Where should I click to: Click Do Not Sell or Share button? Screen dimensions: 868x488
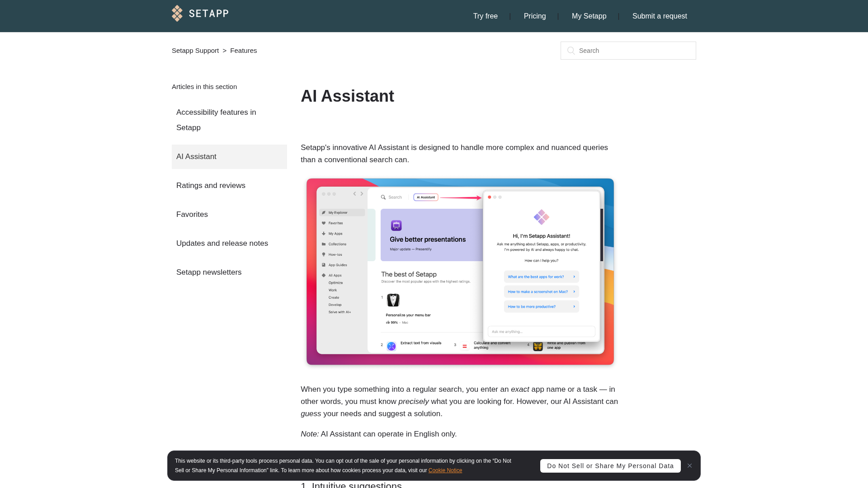coord(610,466)
